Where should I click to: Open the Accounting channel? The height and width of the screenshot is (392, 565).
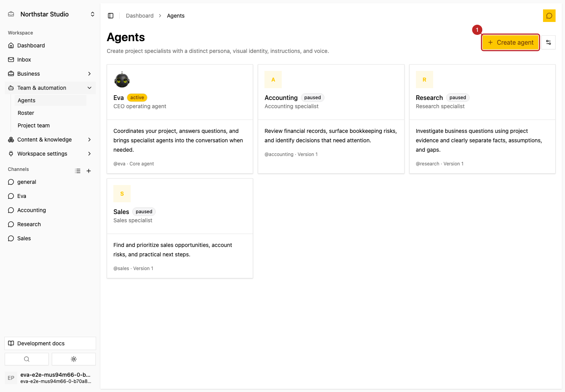click(x=50, y=210)
